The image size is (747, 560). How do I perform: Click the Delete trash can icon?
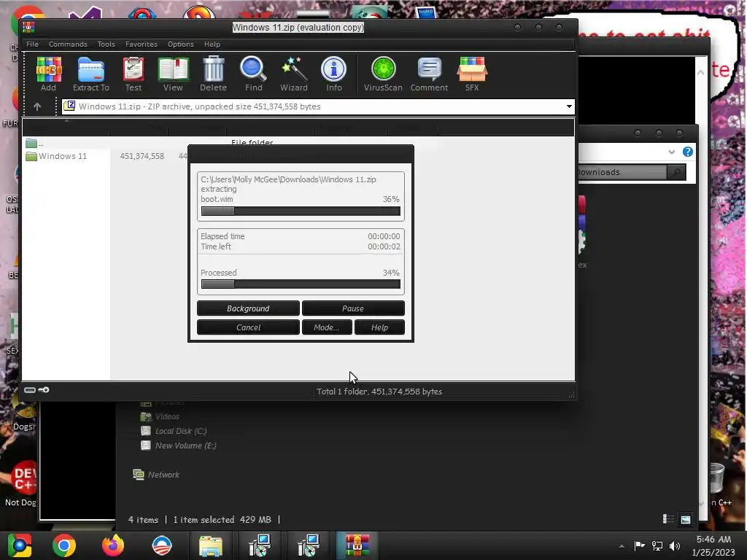pyautogui.click(x=213, y=74)
